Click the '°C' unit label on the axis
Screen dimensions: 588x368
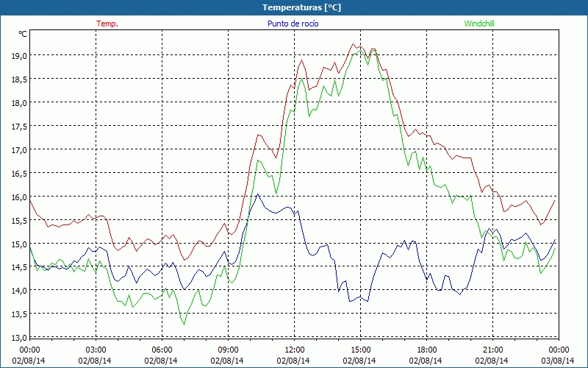(x=23, y=34)
